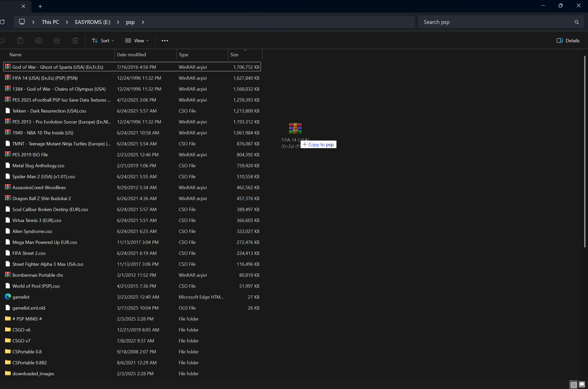Click Microsoft Edge HTM... type cell
This screenshot has height=389, width=588.
tap(201, 297)
